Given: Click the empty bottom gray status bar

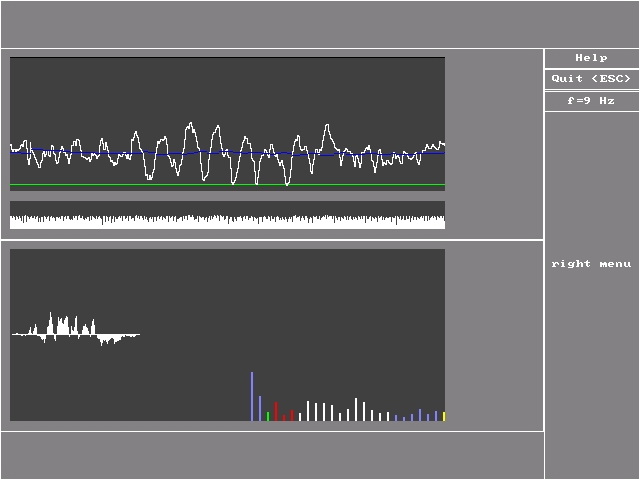Looking at the screenshot, I should [x=272, y=456].
